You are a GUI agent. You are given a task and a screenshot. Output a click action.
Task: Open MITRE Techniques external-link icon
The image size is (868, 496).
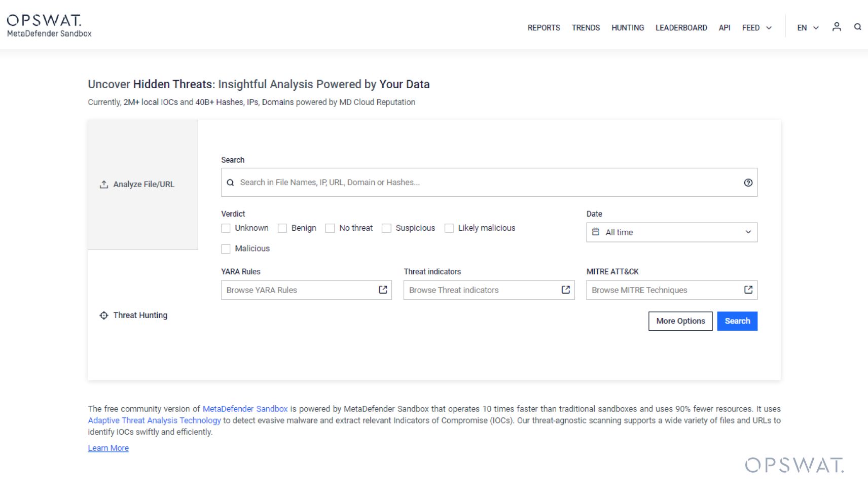point(748,290)
